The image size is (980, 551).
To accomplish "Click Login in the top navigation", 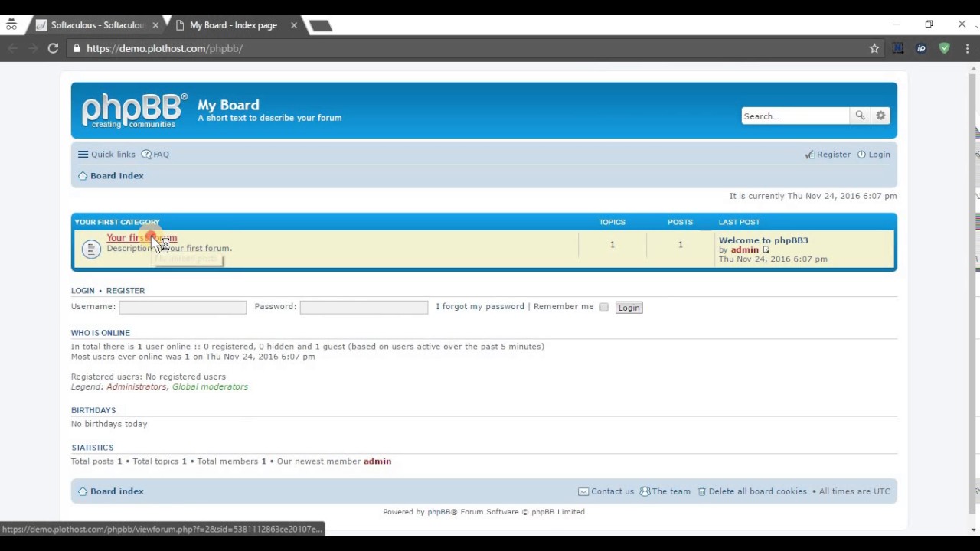I will (x=874, y=155).
